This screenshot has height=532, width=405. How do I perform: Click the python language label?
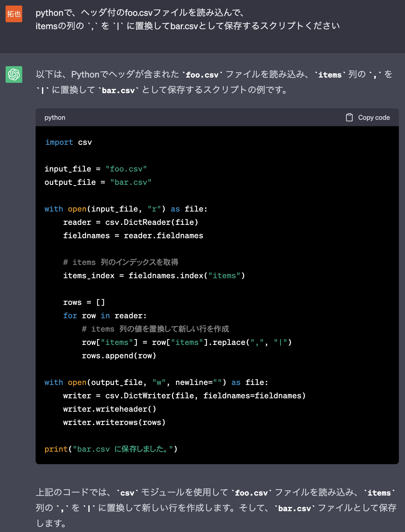click(x=55, y=118)
